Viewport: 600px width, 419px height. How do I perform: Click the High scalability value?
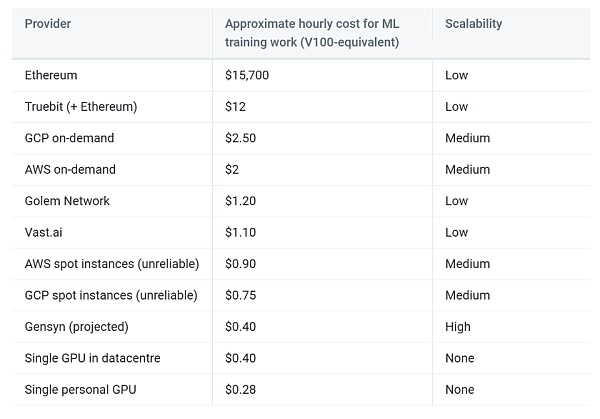[x=457, y=327]
